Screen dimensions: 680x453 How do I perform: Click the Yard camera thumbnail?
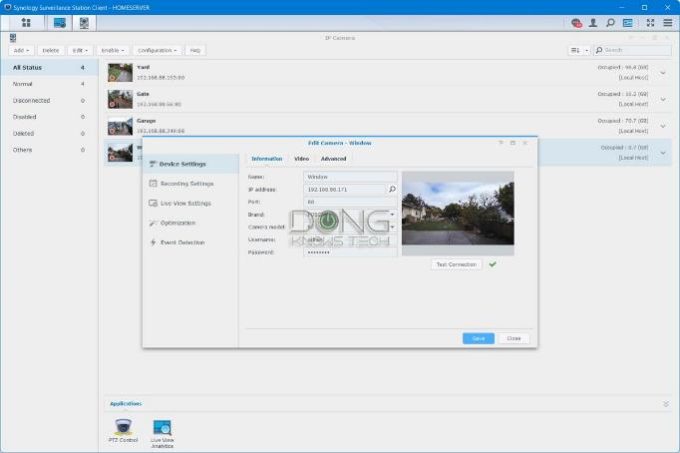click(x=120, y=73)
